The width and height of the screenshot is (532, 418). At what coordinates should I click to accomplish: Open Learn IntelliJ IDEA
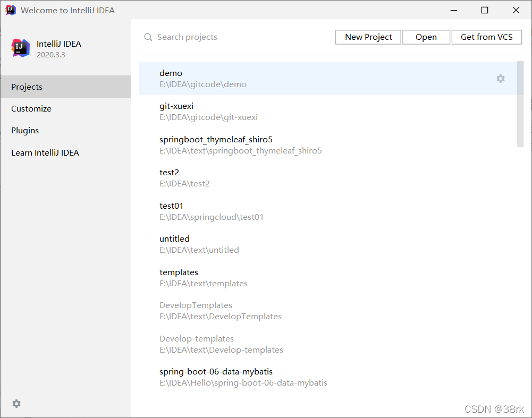point(65,152)
